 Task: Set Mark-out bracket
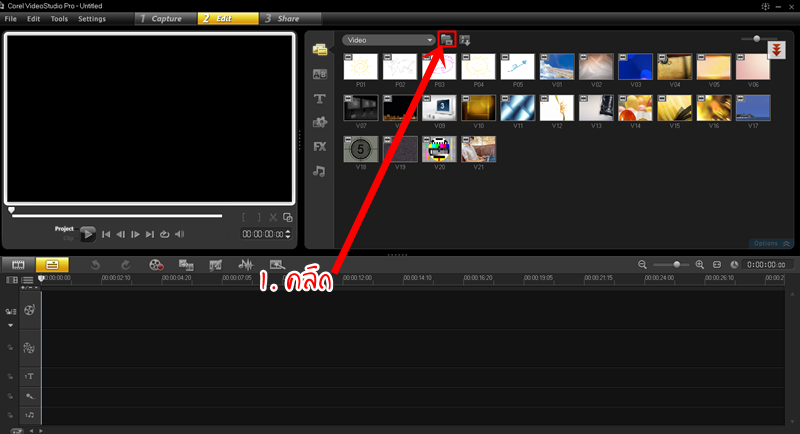click(259, 217)
